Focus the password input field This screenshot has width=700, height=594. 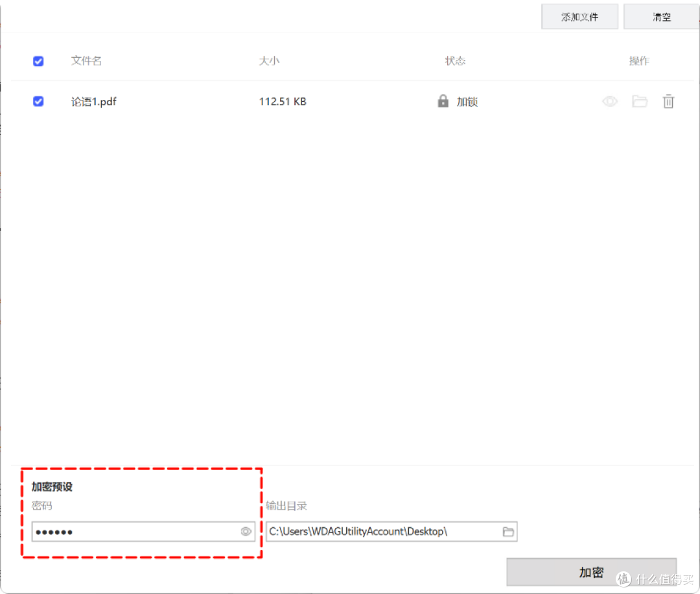(x=143, y=532)
